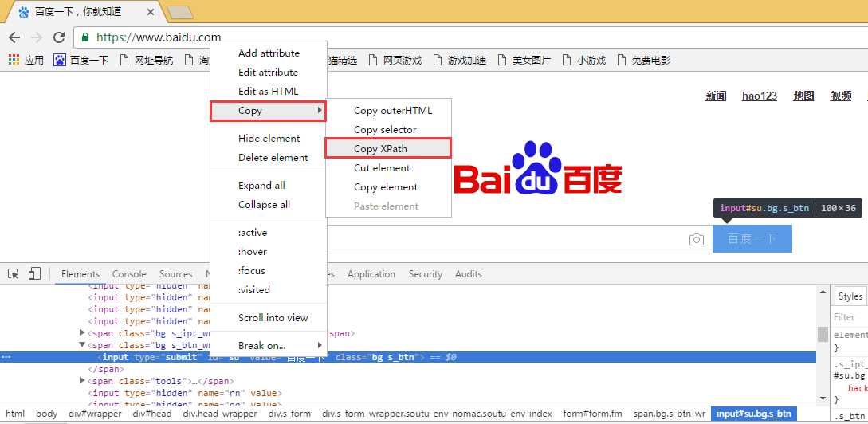Choose Hide element
Screen dimensions: 868x424
click(269, 139)
